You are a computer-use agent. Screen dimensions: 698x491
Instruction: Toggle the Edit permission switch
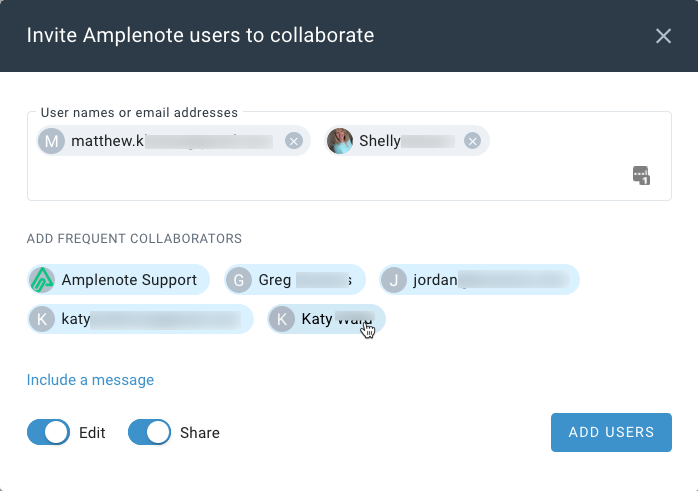(49, 432)
